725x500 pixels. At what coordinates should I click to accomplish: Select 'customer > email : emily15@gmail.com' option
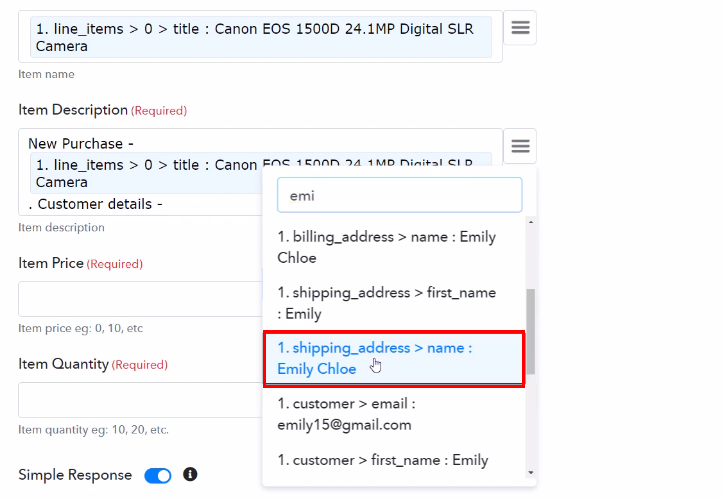394,414
